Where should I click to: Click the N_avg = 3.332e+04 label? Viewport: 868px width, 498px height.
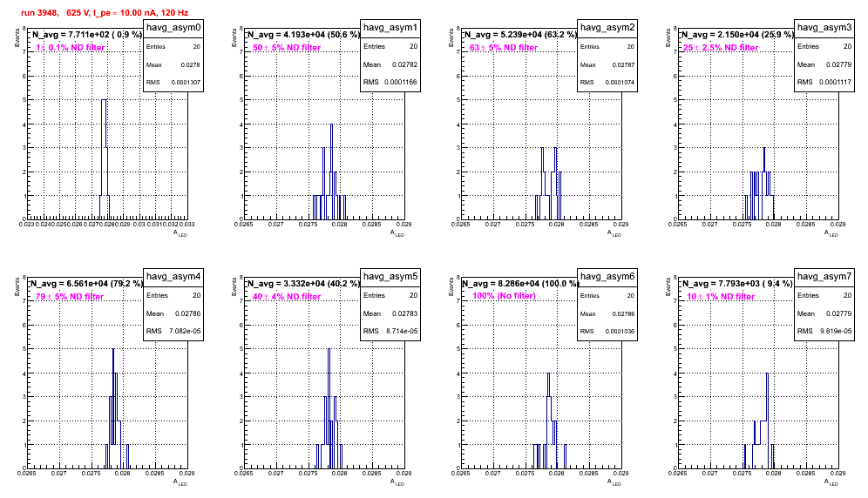pos(304,283)
